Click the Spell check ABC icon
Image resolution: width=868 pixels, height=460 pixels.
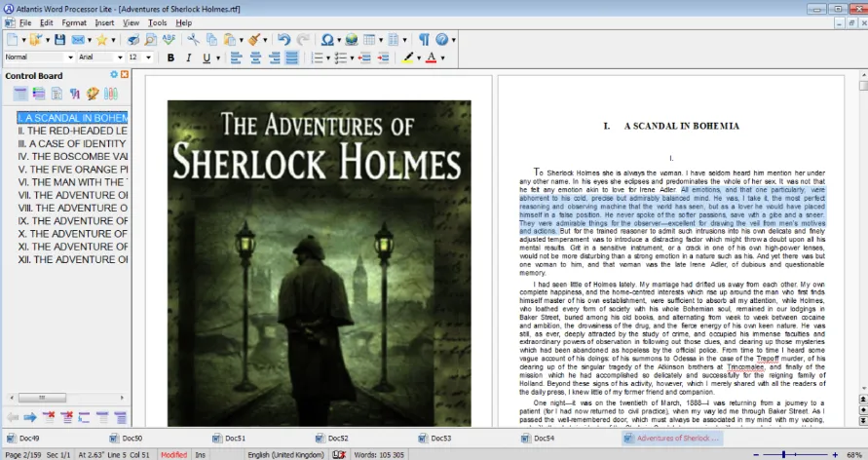click(169, 39)
